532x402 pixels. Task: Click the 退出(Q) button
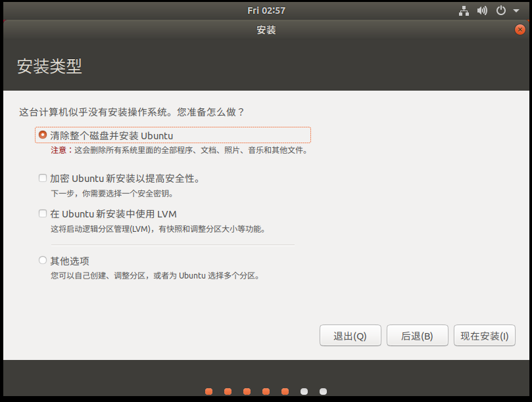click(350, 336)
